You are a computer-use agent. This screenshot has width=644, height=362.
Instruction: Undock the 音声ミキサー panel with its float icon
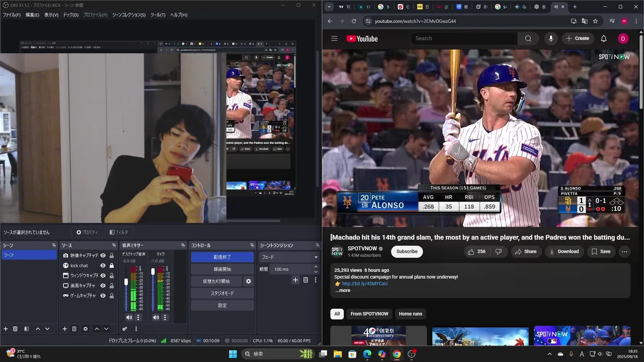183,245
